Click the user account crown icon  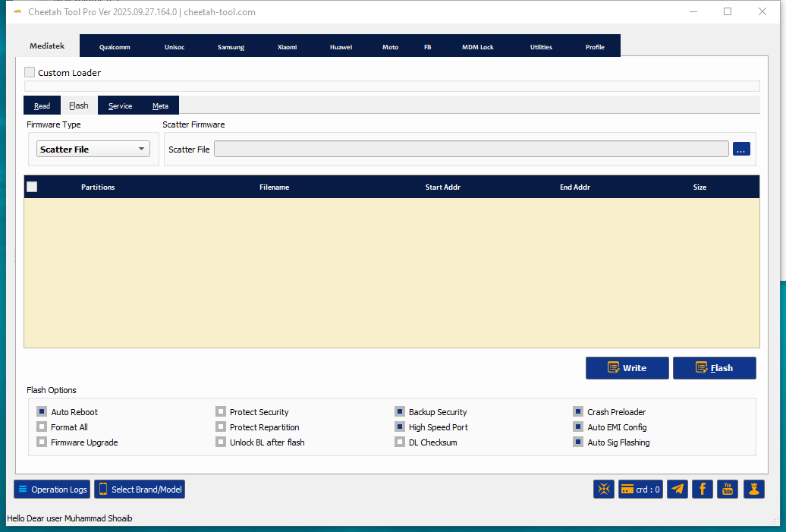753,490
